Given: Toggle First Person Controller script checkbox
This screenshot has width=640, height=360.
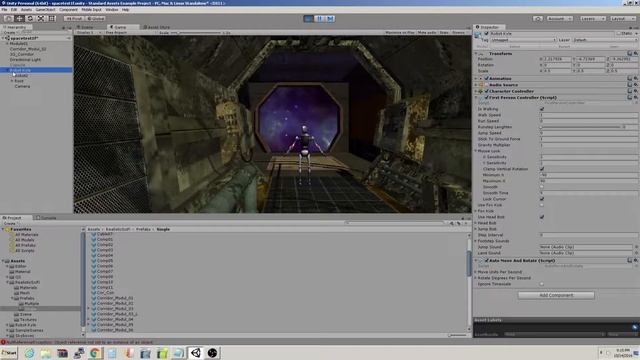Looking at the screenshot, I should (x=486, y=98).
